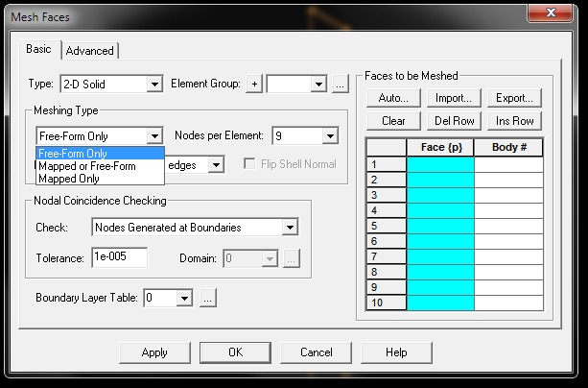
Task: Click the Cancel button
Action: pyautogui.click(x=317, y=352)
